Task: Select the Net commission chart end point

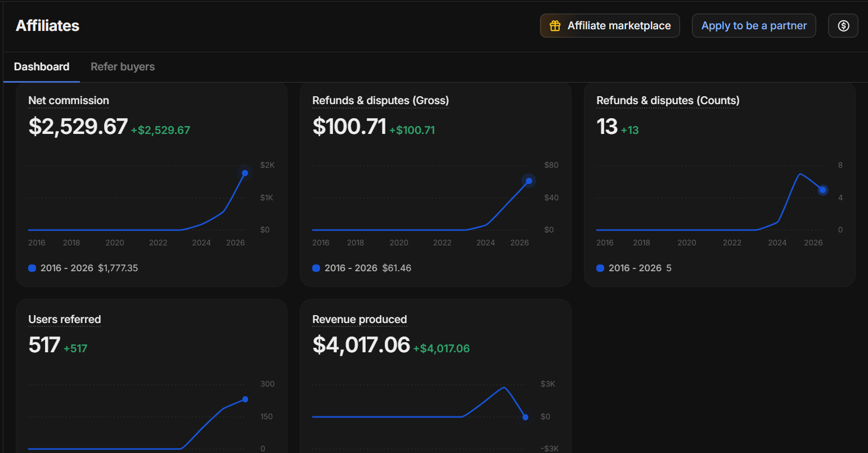Action: click(245, 173)
